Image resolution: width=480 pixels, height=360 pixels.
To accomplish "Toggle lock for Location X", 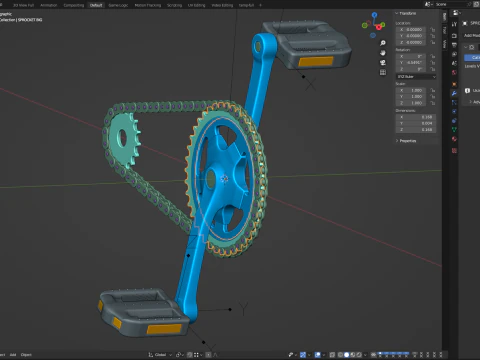I will click(433, 30).
